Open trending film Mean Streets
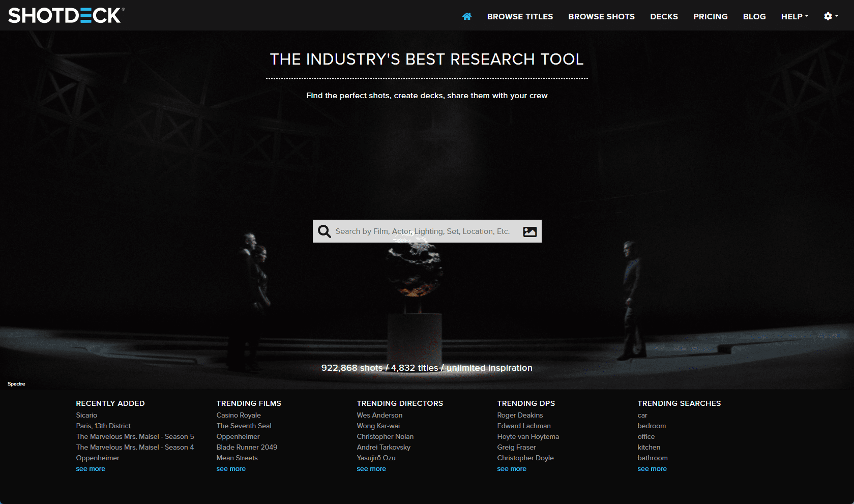Viewport: 854px width, 504px height. [237, 458]
